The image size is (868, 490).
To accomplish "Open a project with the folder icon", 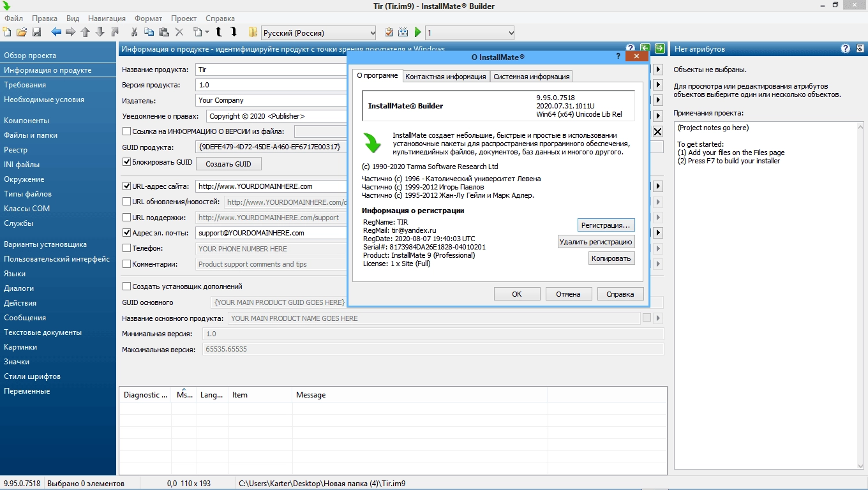I will tap(22, 32).
